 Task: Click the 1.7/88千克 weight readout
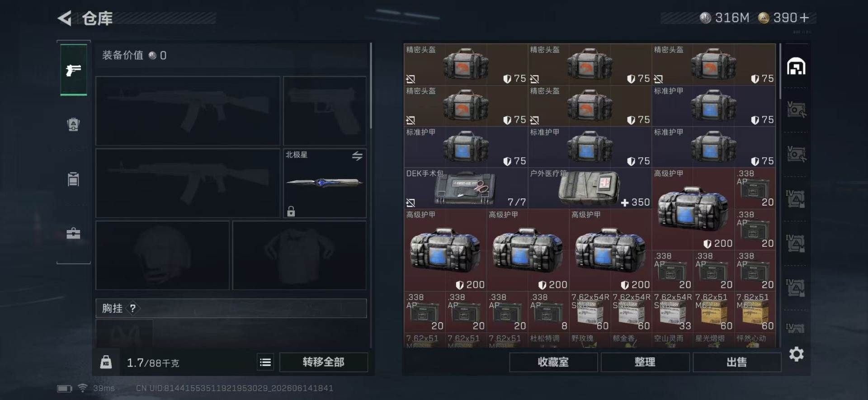153,362
